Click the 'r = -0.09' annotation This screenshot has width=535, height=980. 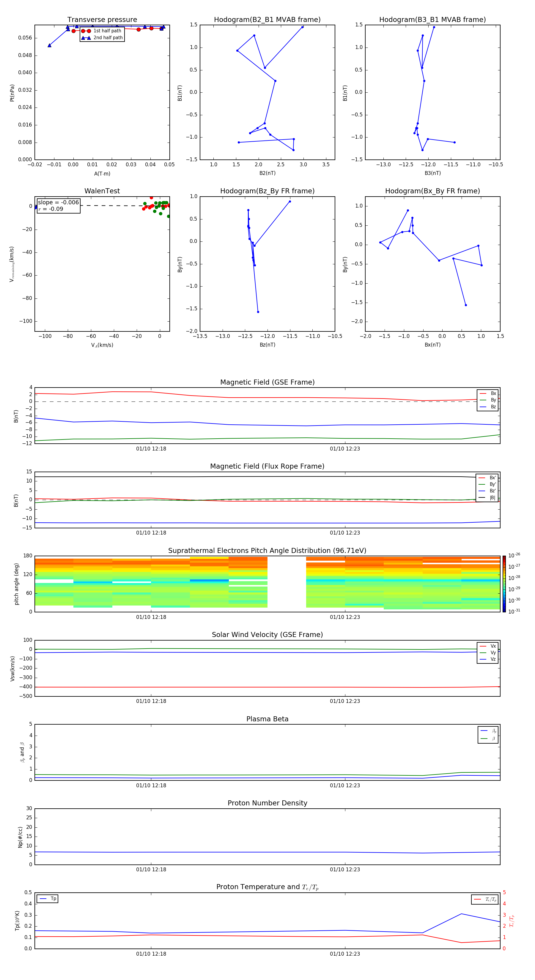(51, 209)
